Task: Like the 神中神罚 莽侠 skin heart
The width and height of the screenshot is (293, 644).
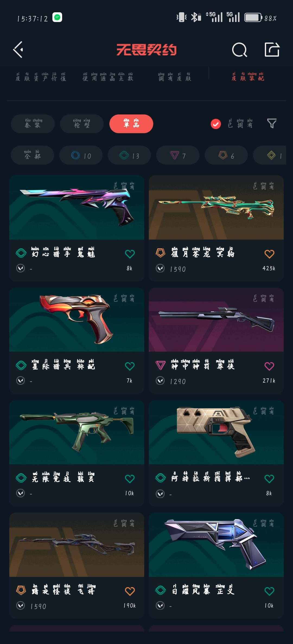Action: coord(269,366)
